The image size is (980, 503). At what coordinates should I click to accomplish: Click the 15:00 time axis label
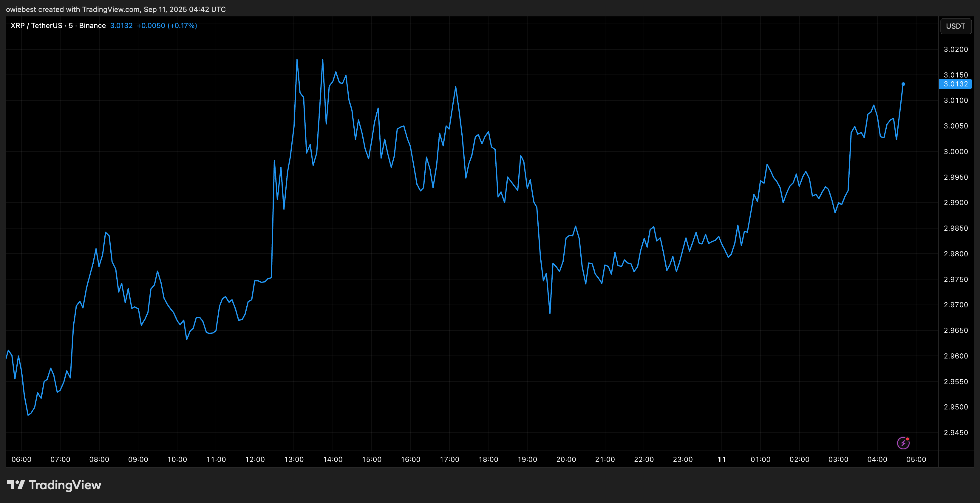(x=371, y=459)
